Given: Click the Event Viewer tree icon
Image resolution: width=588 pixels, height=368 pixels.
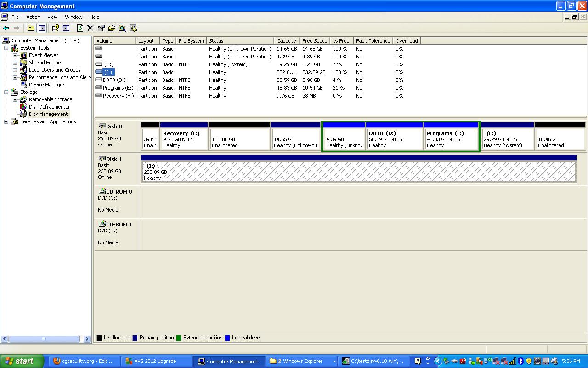Looking at the screenshot, I should (x=23, y=55).
